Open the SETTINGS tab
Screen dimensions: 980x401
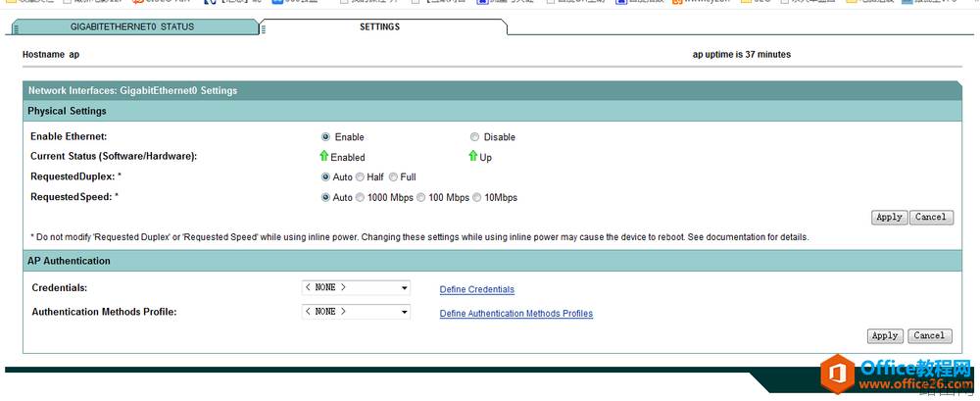click(382, 27)
